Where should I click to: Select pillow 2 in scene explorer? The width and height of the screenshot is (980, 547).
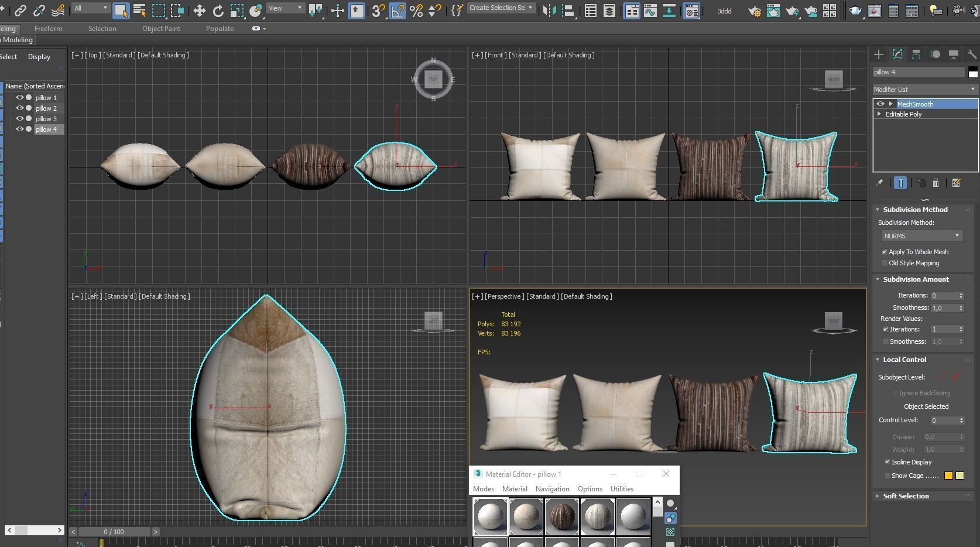tap(46, 108)
